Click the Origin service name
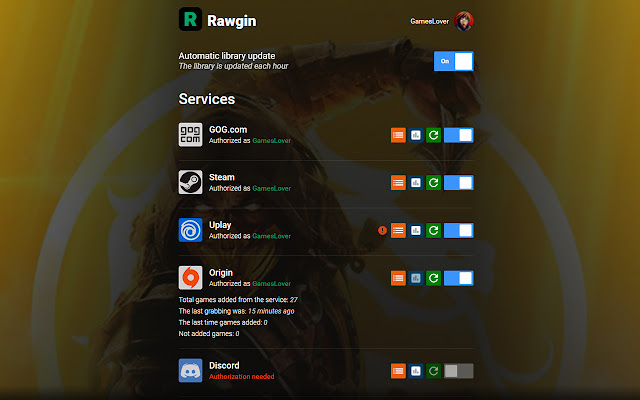Image resolution: width=640 pixels, height=400 pixels. tap(221, 273)
